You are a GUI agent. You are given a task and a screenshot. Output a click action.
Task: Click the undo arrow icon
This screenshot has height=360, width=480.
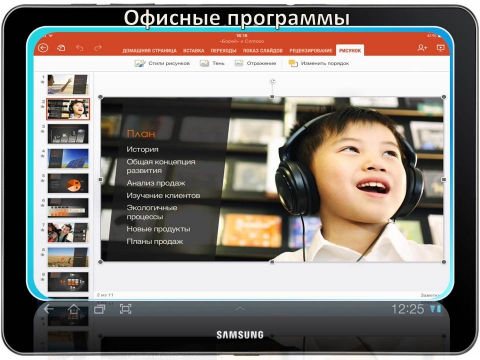tap(79, 48)
